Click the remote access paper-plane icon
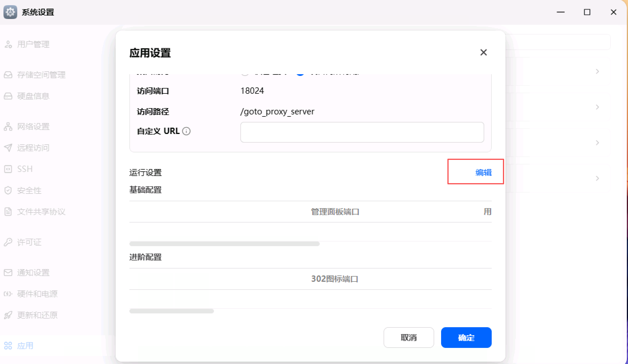628x364 pixels. pyautogui.click(x=8, y=148)
